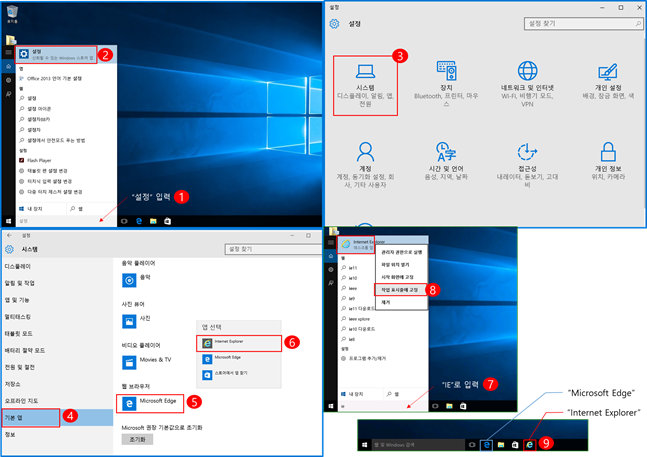This screenshot has height=457, width=647.
Task: Click Microsoft Edge under 웹 브라우저
Action: [x=150, y=403]
